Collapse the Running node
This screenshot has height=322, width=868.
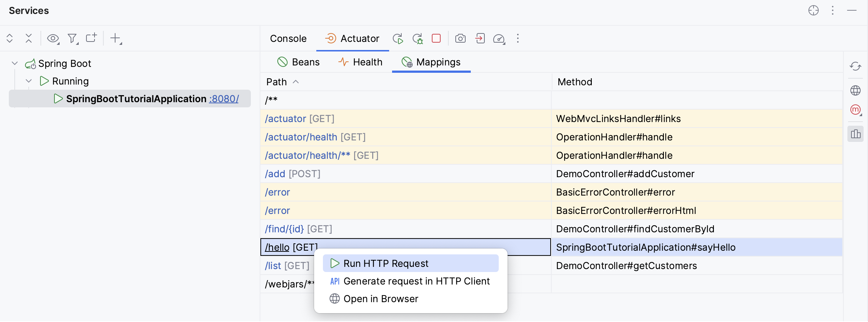click(x=29, y=81)
